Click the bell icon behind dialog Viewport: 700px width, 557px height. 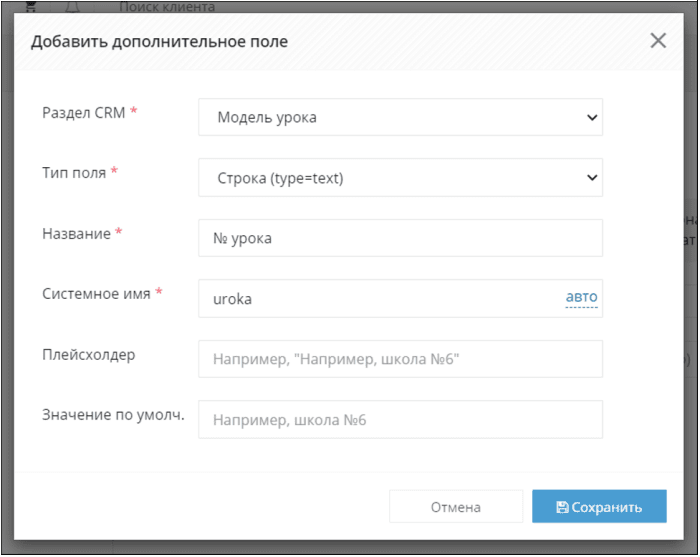click(x=72, y=6)
